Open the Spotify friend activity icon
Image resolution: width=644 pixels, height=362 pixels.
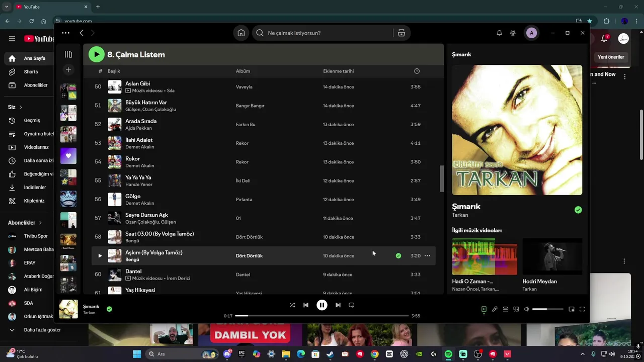click(x=513, y=33)
